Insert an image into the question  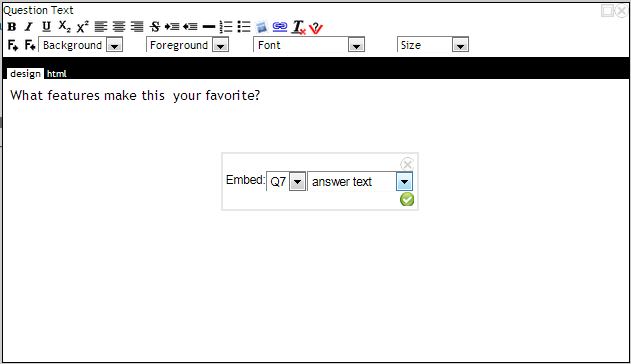(262, 27)
